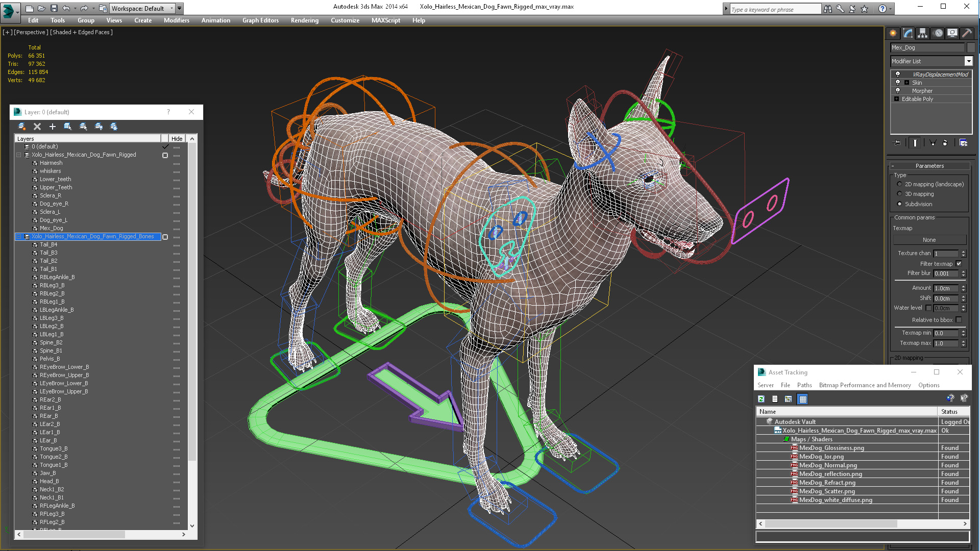
Task: Click the Perspective viewport label
Action: pyautogui.click(x=31, y=32)
